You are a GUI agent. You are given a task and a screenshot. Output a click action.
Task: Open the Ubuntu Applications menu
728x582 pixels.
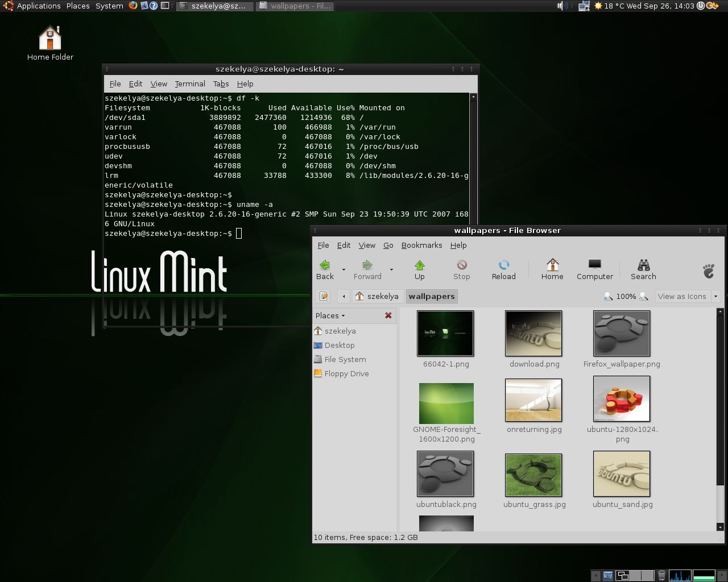(x=32, y=6)
